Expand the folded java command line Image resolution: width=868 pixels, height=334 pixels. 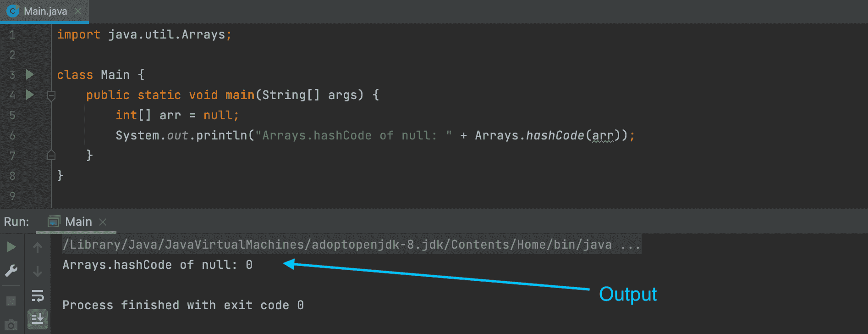pos(631,245)
